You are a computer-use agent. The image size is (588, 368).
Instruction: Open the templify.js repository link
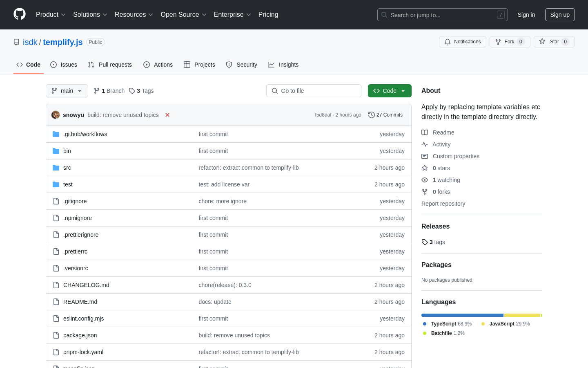(63, 42)
